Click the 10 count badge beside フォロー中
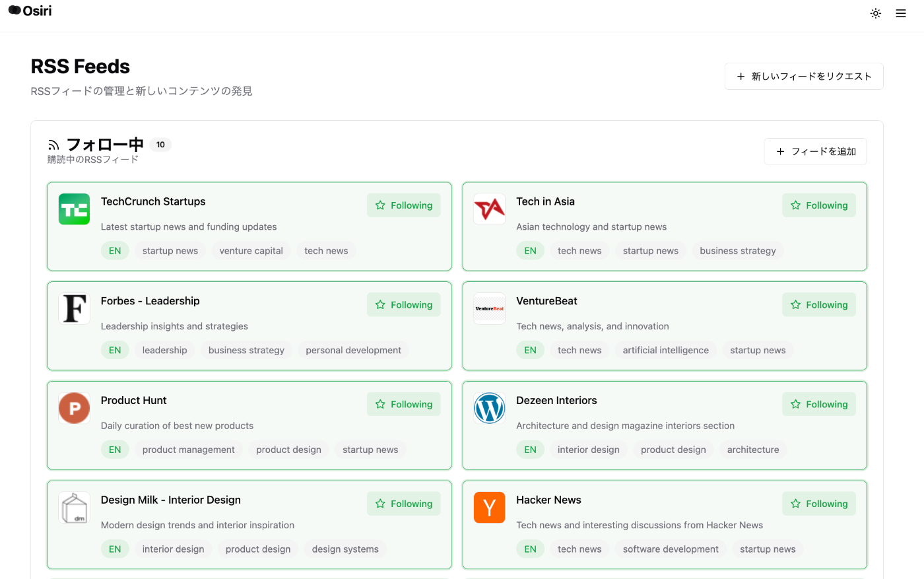The width and height of the screenshot is (924, 579). point(160,145)
